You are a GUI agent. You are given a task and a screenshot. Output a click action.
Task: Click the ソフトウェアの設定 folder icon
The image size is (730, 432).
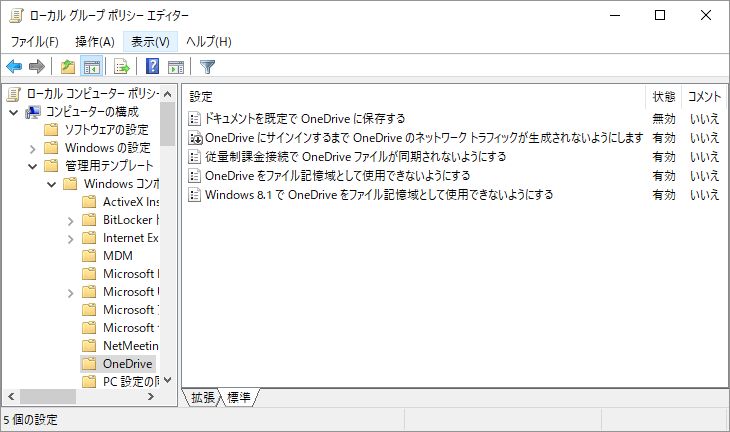[51, 130]
